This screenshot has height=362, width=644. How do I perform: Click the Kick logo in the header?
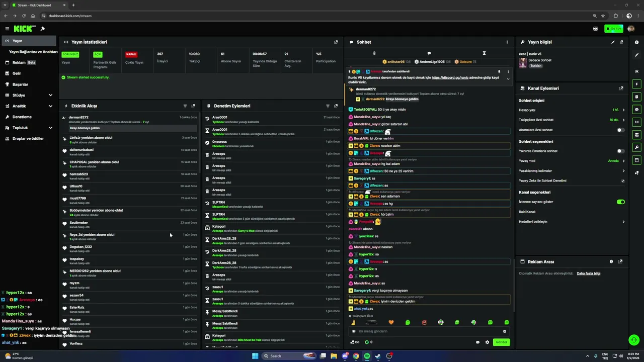tap(25, 29)
